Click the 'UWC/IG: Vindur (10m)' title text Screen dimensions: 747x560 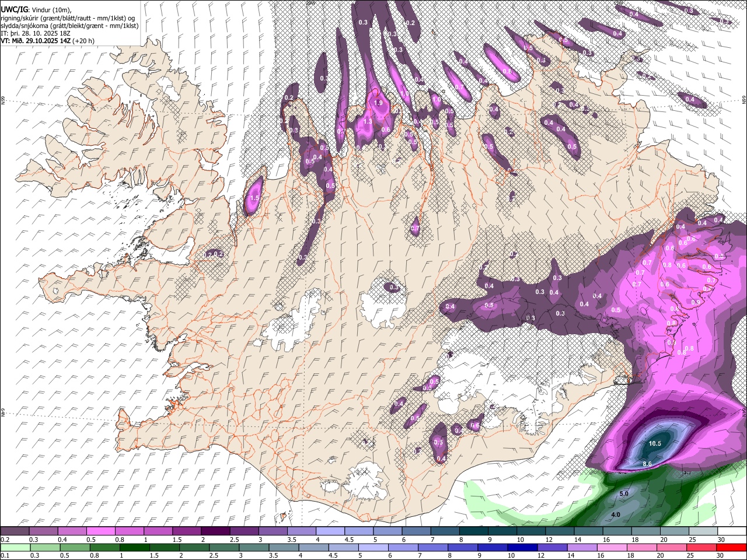point(36,9)
